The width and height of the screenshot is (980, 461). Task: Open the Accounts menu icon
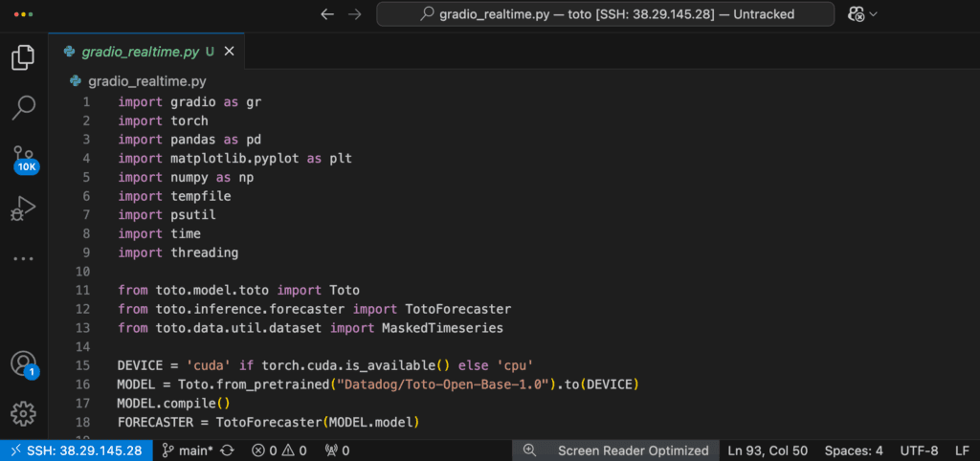pyautogui.click(x=23, y=363)
